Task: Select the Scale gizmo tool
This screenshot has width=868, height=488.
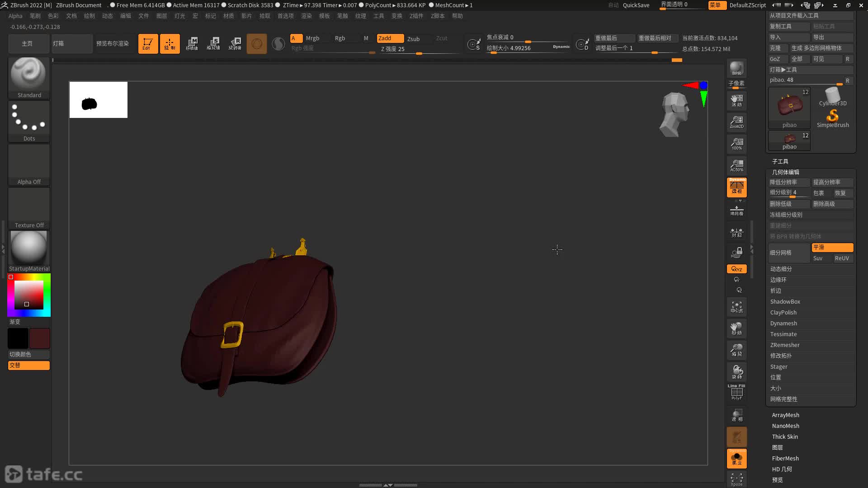Action: click(213, 43)
